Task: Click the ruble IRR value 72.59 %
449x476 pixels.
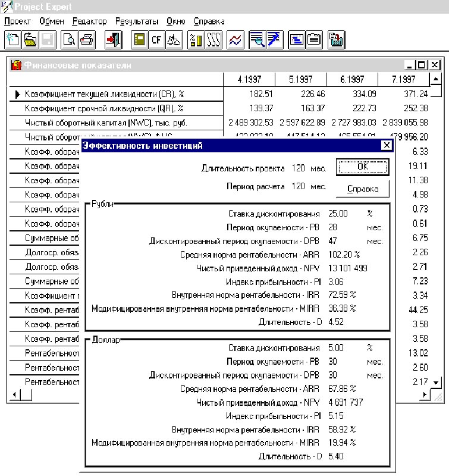Action: tap(342, 295)
